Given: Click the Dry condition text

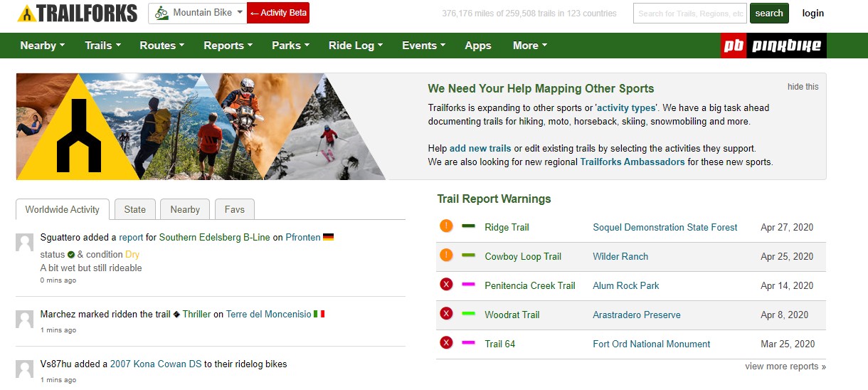Looking at the screenshot, I should 132,255.
